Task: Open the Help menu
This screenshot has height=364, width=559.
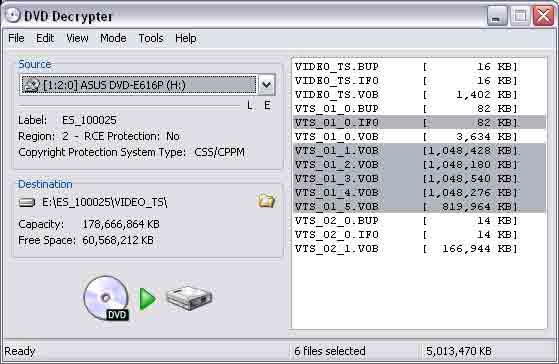Action: click(186, 38)
